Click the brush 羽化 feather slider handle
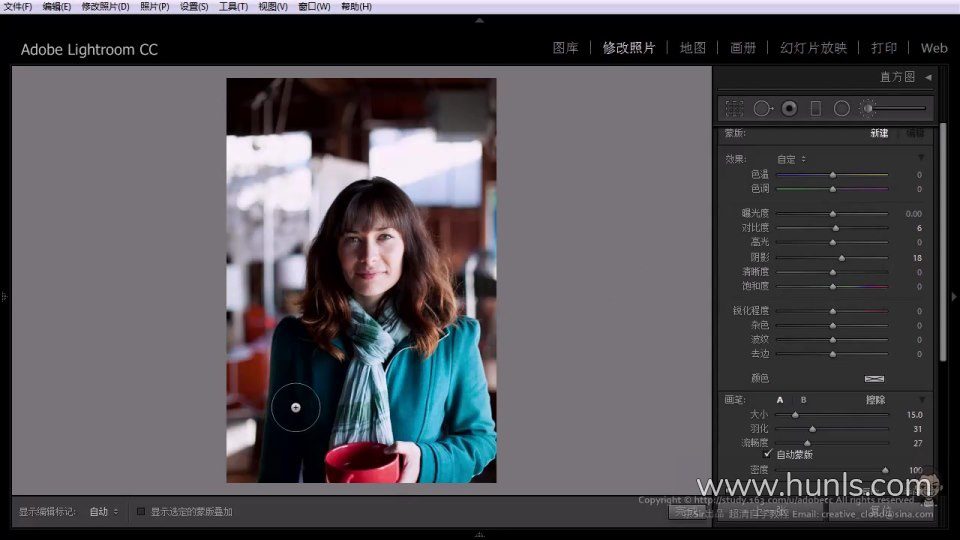The height and width of the screenshot is (540, 960). pos(812,429)
